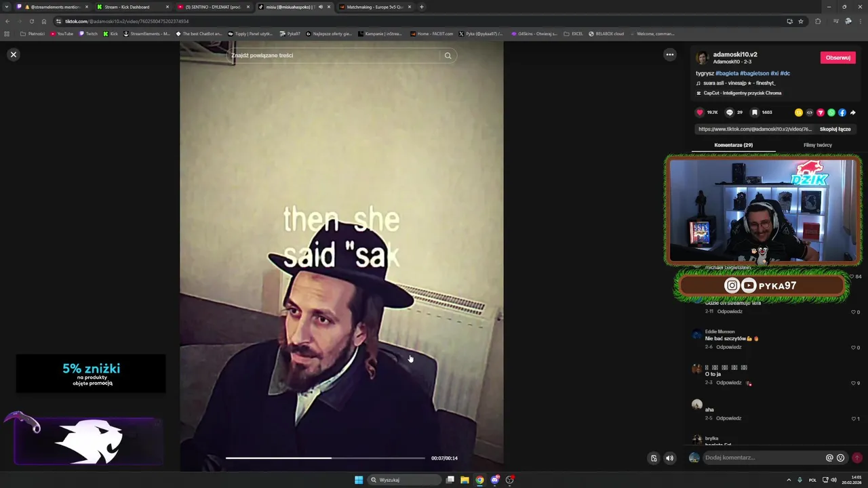Open File Explorer from taskbar

coord(465,480)
